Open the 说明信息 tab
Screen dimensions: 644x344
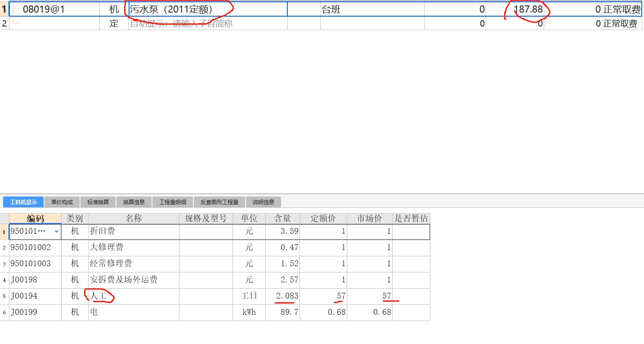[x=264, y=202]
